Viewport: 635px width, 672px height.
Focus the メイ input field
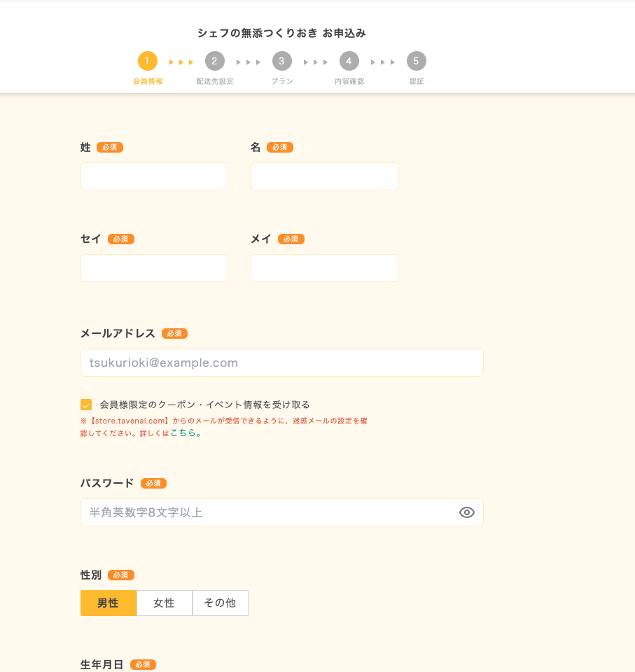(x=324, y=268)
